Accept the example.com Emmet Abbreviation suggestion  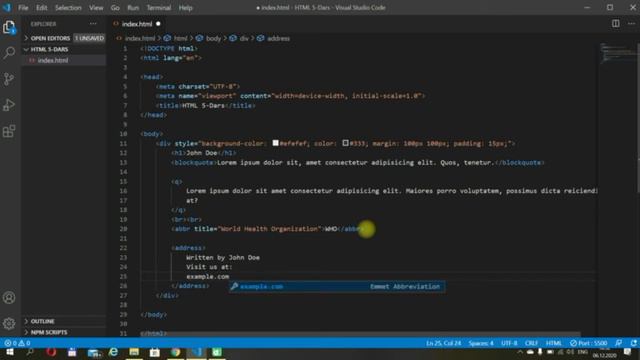(337, 287)
